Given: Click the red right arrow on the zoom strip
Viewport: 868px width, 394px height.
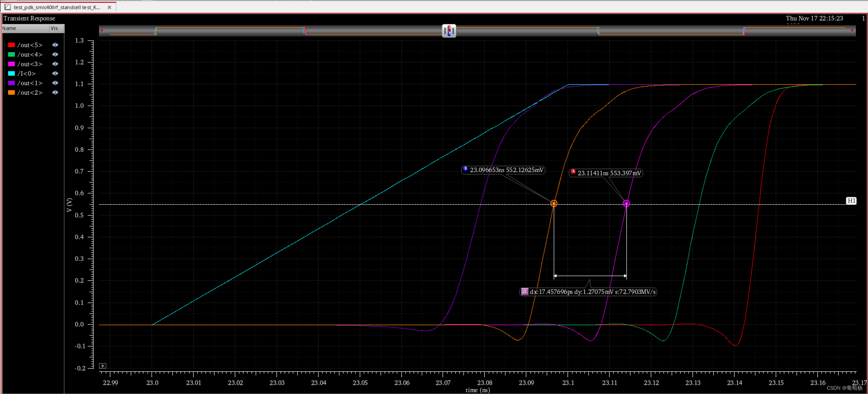Looking at the screenshot, I should click(853, 30).
